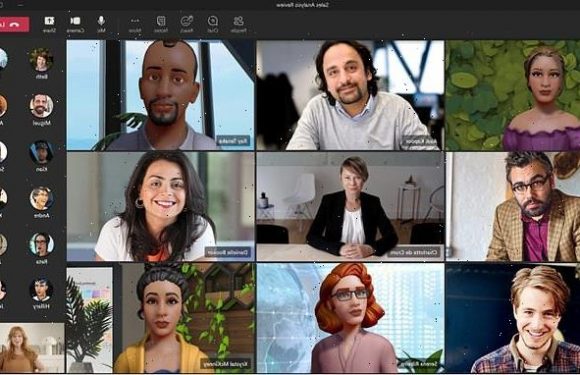Open meeting Notes
Screen dimensions: 580x375
[161, 24]
